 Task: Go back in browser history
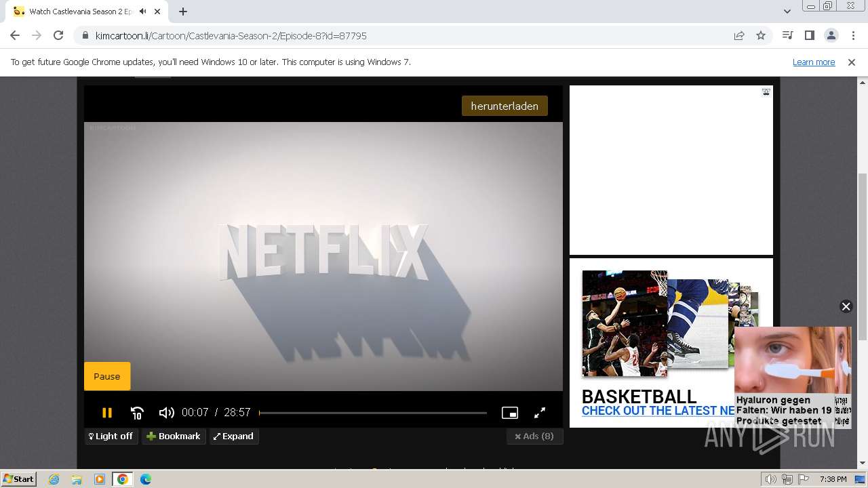(x=15, y=35)
